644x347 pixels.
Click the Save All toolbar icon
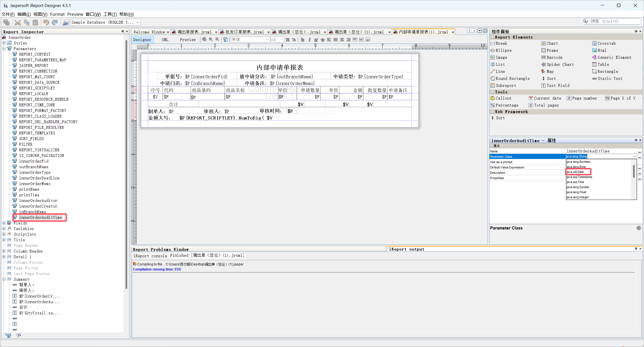[6, 22]
